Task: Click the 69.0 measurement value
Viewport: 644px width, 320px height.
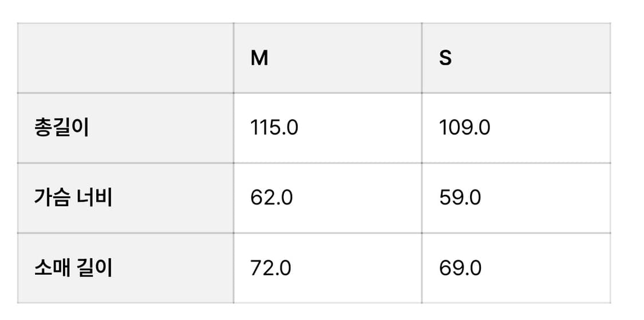Action: point(460,268)
